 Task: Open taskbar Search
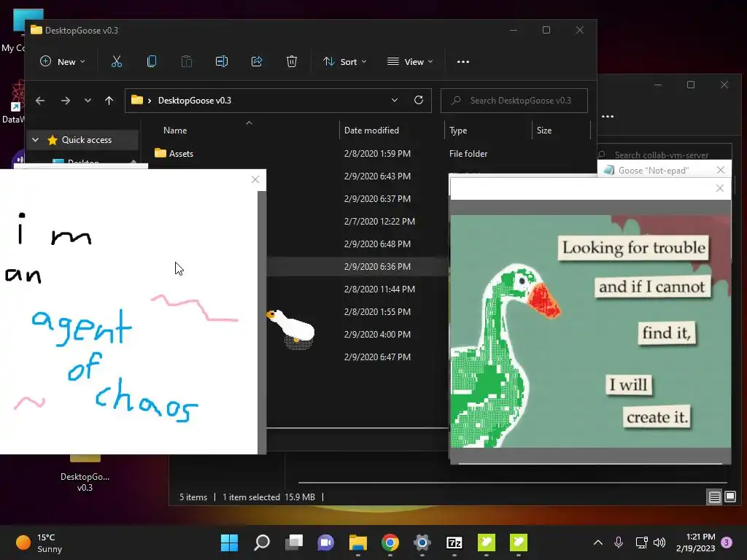pyautogui.click(x=262, y=542)
